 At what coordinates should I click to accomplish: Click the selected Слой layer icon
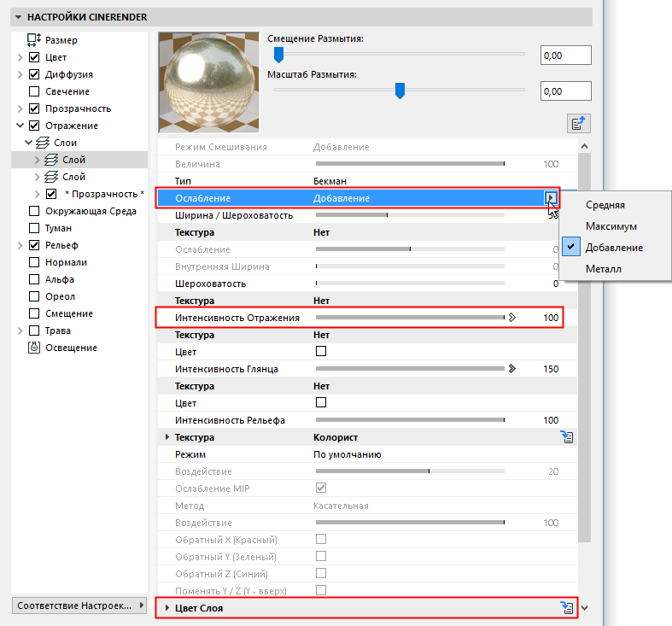pos(51,160)
